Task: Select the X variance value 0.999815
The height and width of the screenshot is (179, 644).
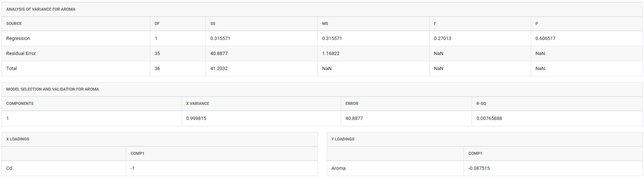Action: pos(196,118)
